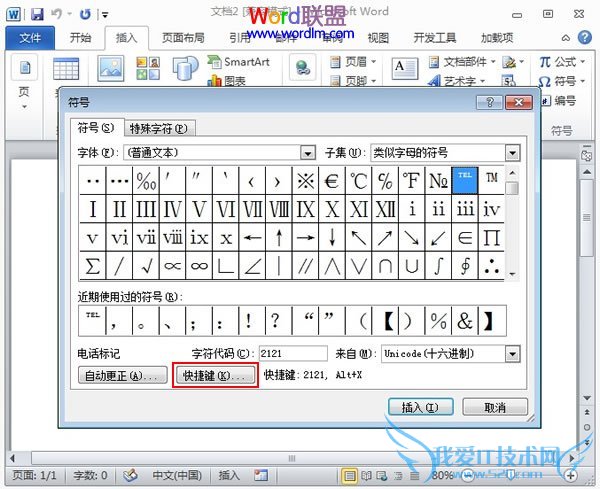Select the square root symbol
This screenshot has width=600, height=489.
146,266
